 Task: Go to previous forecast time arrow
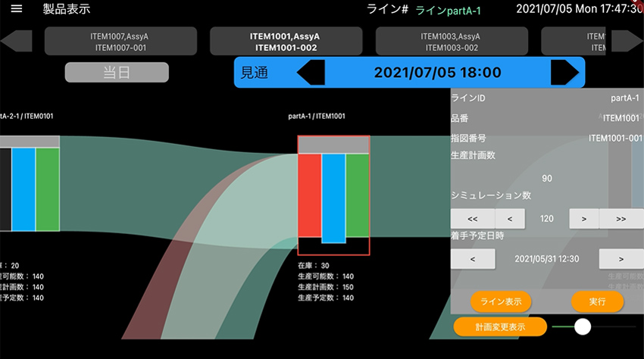[x=310, y=73]
